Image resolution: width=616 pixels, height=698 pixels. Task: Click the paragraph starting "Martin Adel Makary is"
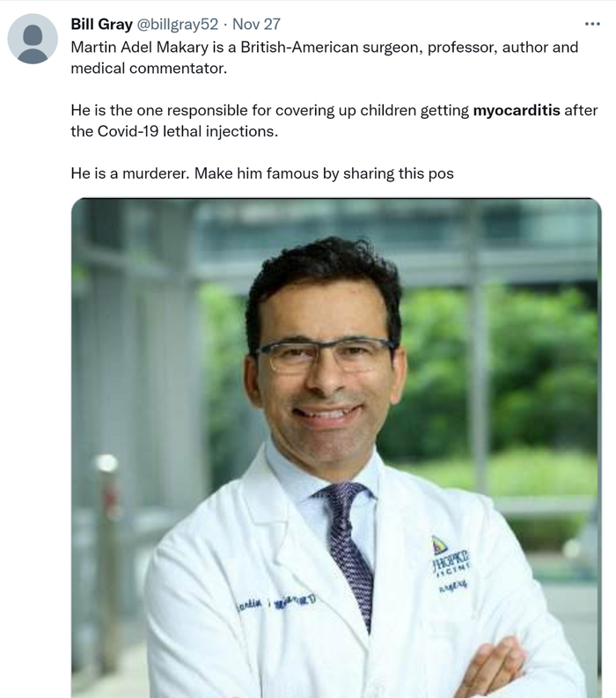click(324, 58)
